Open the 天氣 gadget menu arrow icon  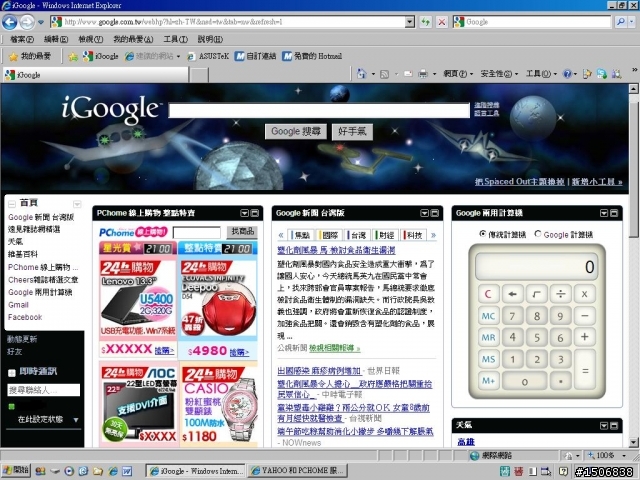pyautogui.click(x=604, y=426)
